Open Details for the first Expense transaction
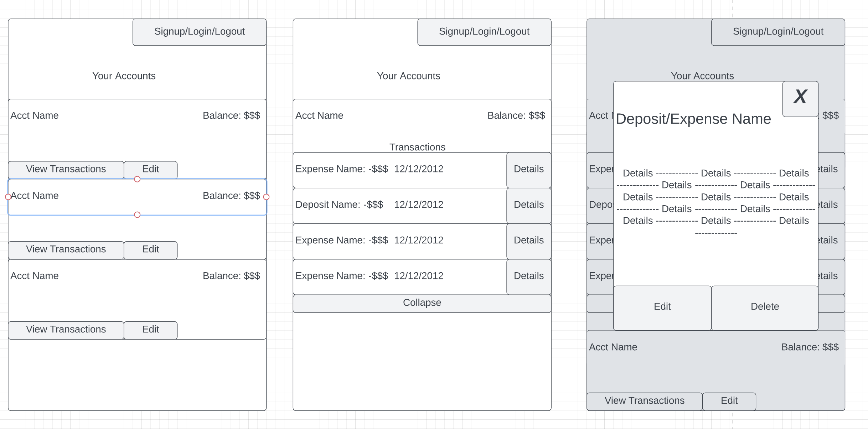The width and height of the screenshot is (868, 429). (x=528, y=170)
